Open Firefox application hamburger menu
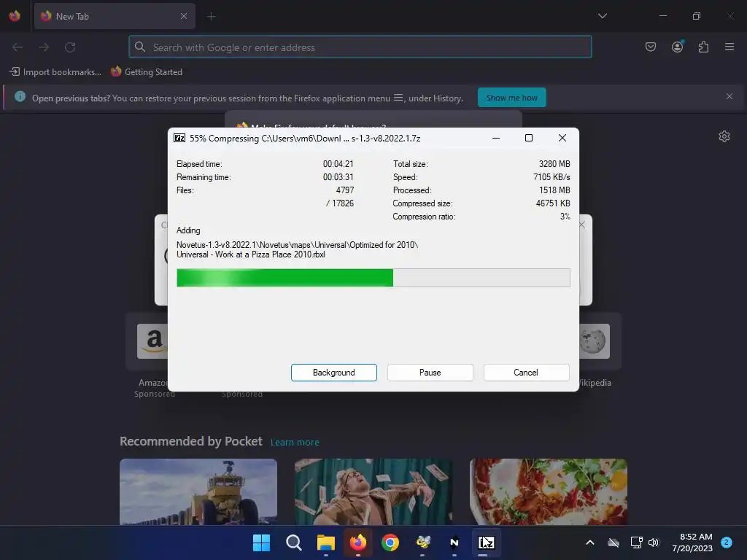747x560 pixels. tap(729, 47)
